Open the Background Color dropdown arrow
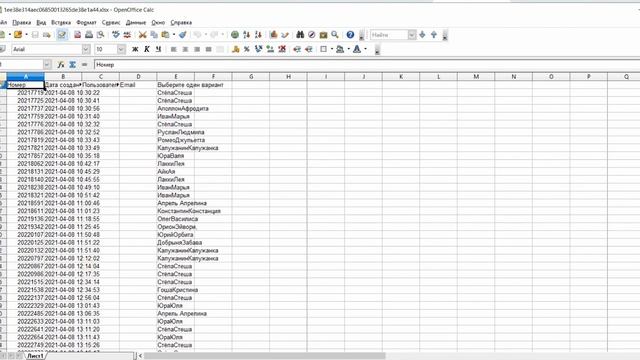The width and height of the screenshot is (640, 360). (x=349, y=49)
